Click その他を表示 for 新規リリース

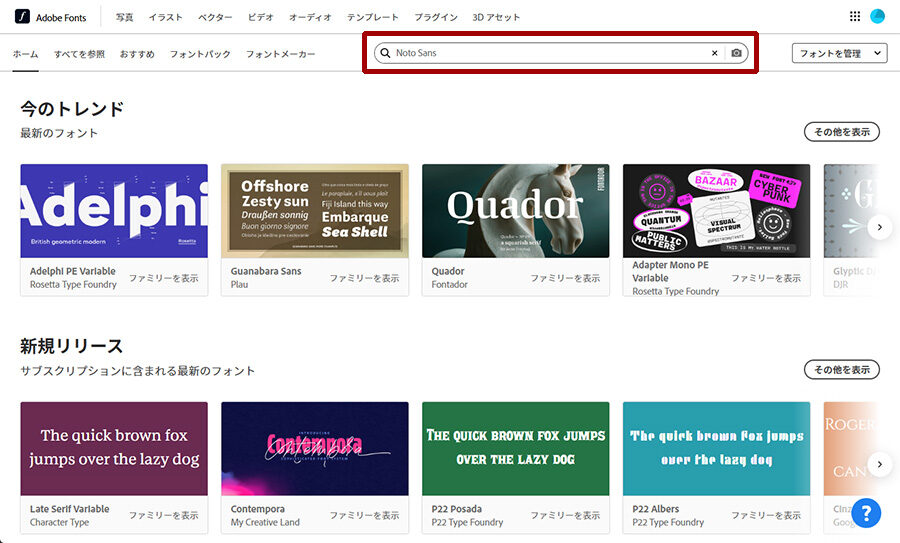pyautogui.click(x=841, y=370)
